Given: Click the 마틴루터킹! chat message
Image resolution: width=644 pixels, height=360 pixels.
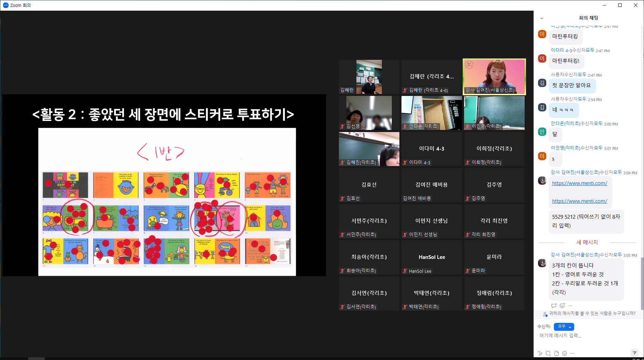Looking at the screenshot, I should pyautogui.click(x=566, y=61).
